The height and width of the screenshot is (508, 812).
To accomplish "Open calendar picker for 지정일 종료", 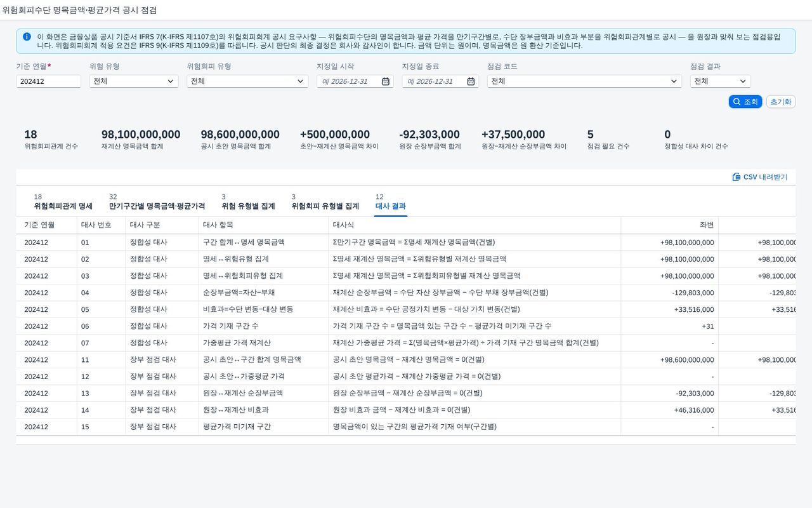I will tap(471, 81).
